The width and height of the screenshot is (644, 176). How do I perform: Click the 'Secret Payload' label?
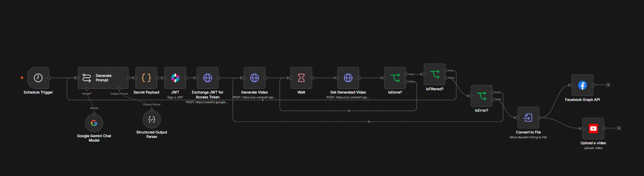coord(146,92)
